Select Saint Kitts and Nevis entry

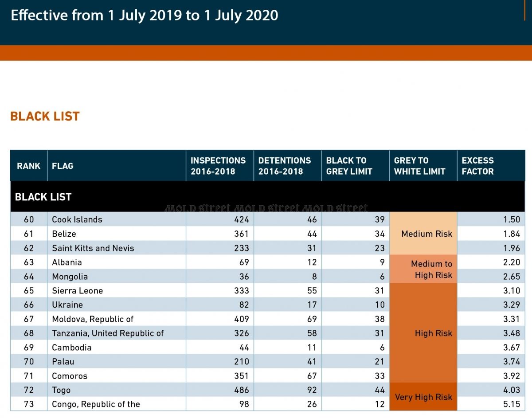[x=93, y=248]
